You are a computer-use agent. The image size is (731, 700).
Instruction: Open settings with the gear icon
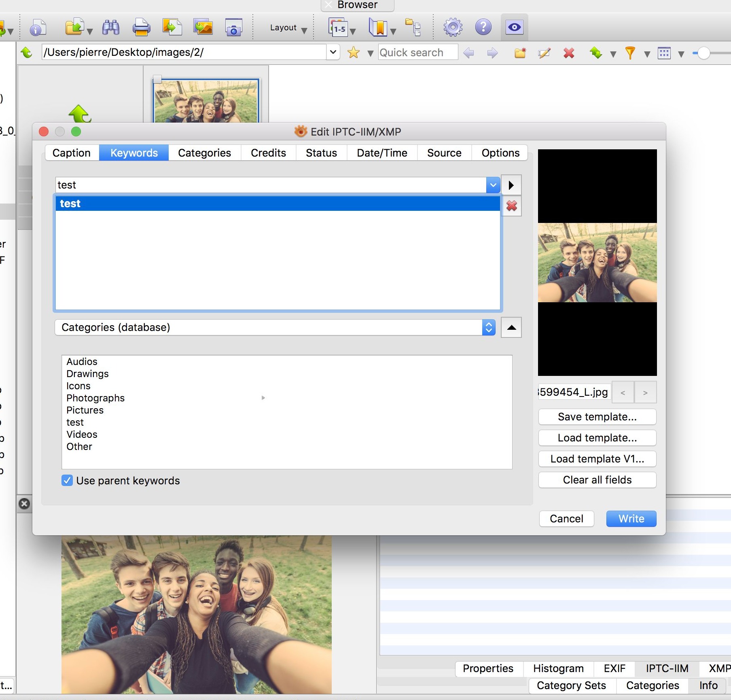pyautogui.click(x=453, y=28)
